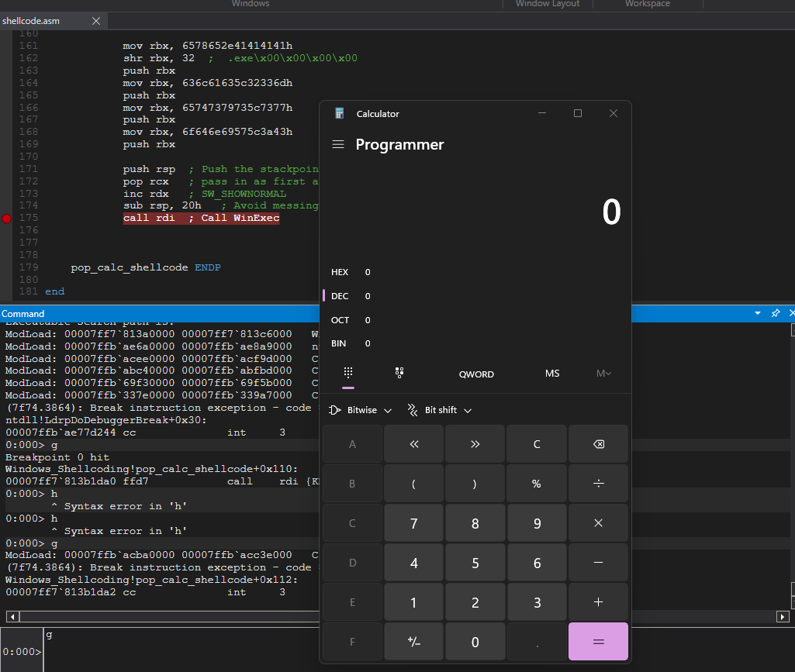Screen dimensions: 795x672
Task: Click the left shift (<<) key
Action: 413,444
